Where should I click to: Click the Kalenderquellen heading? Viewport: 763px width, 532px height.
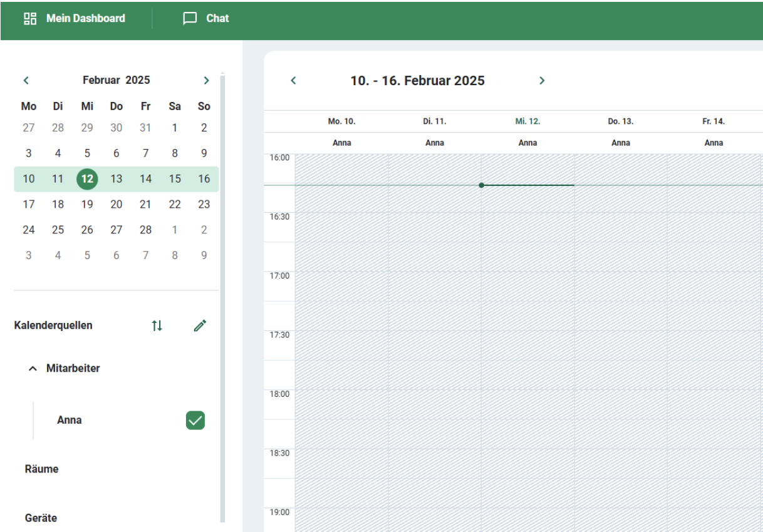53,325
